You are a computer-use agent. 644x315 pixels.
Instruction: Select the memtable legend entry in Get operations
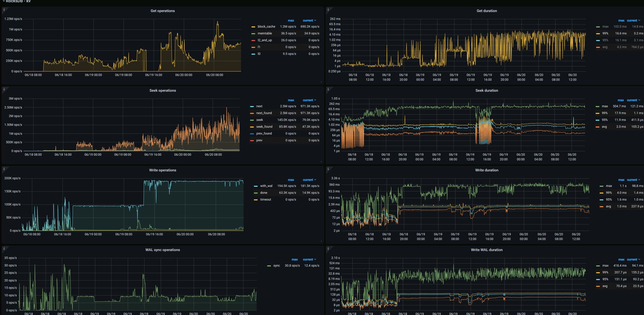[x=265, y=34]
